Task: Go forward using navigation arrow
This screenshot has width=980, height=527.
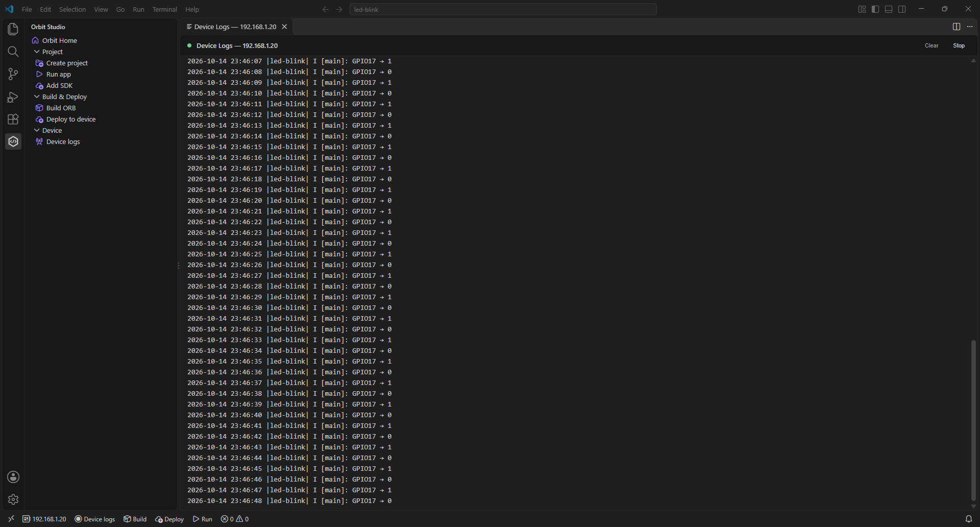Action: tap(339, 9)
